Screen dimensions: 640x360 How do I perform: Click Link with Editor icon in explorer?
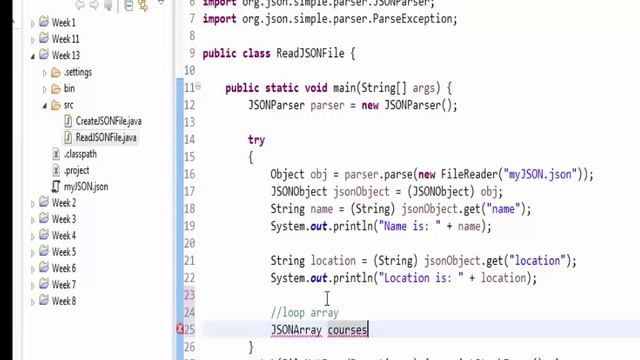[143, 5]
